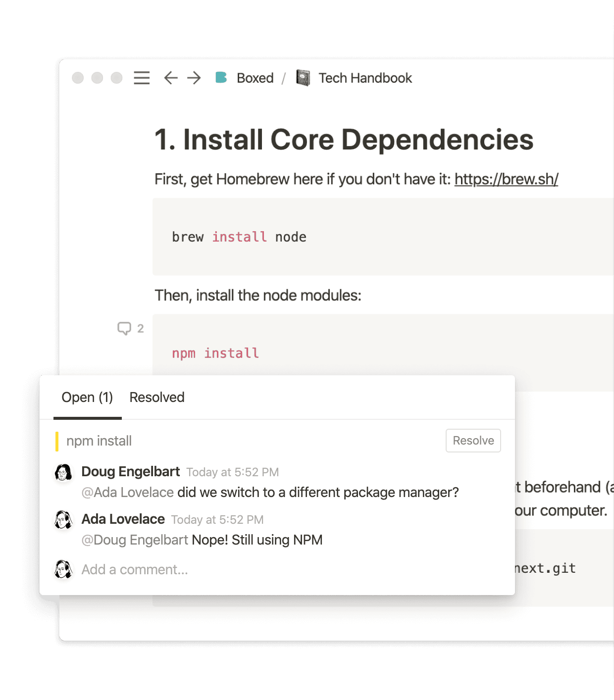This screenshot has height=700, width=614.
Task: Click the @Ada Lovelace mention
Action: pyautogui.click(x=127, y=492)
